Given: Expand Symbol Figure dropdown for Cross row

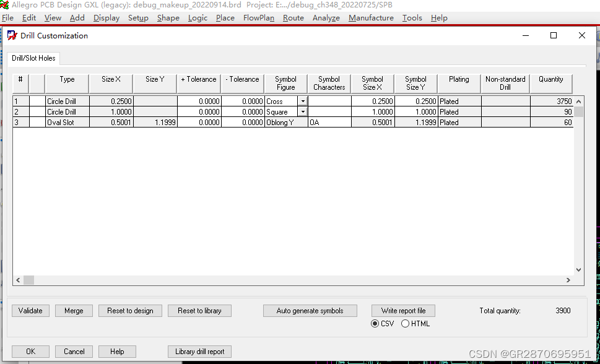Looking at the screenshot, I should (303, 102).
